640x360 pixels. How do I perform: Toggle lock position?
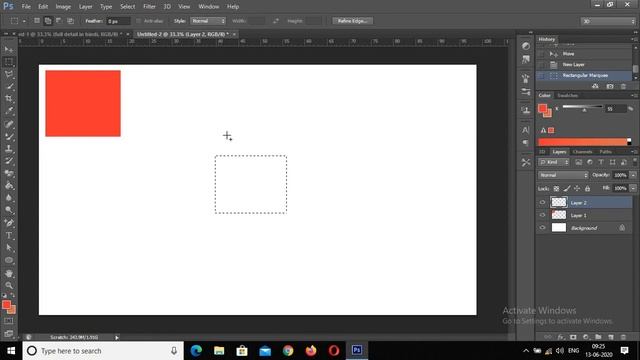(577, 189)
